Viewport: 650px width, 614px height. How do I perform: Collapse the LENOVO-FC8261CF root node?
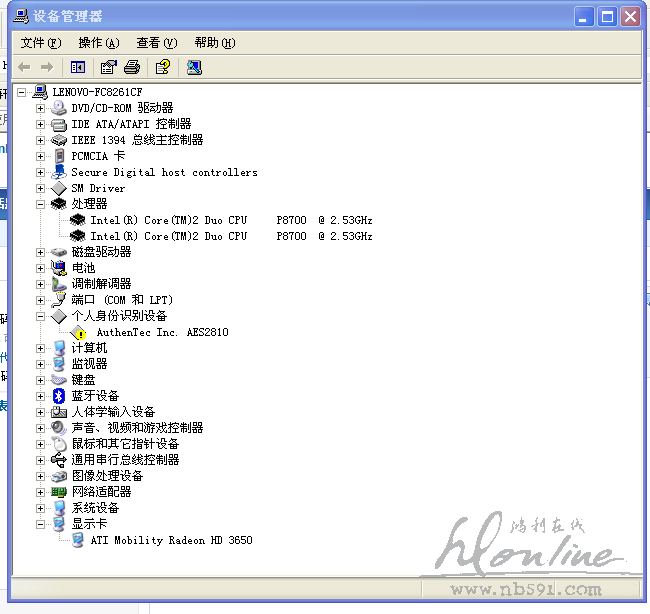pyautogui.click(x=22, y=92)
